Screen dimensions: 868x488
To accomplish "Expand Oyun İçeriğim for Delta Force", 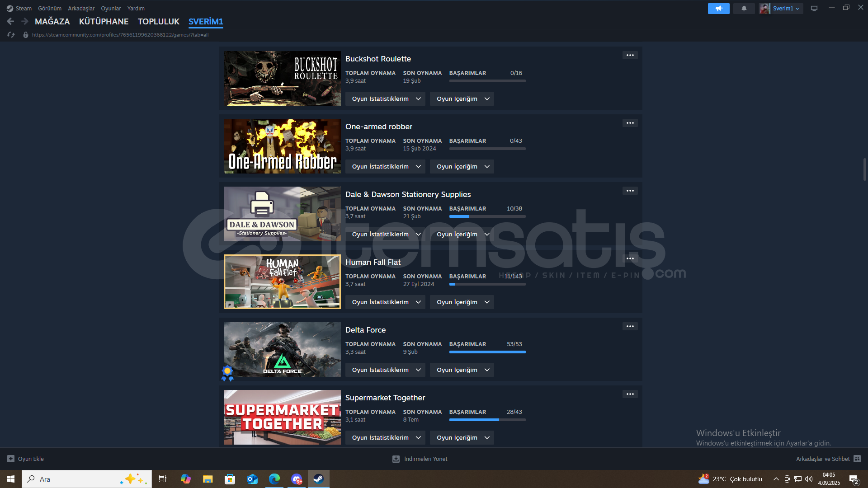I will pos(462,370).
